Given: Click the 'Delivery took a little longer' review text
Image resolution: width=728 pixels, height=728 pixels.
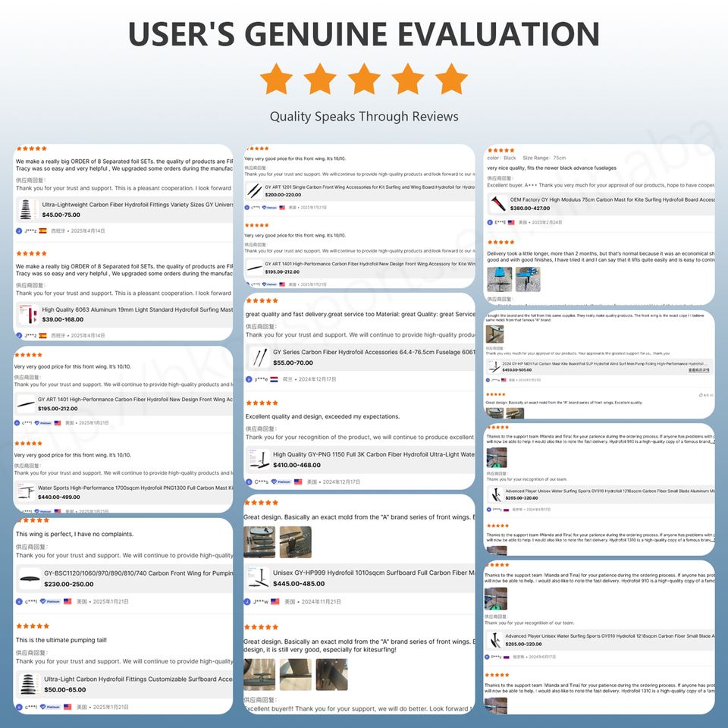Looking at the screenshot, I should tap(601, 257).
